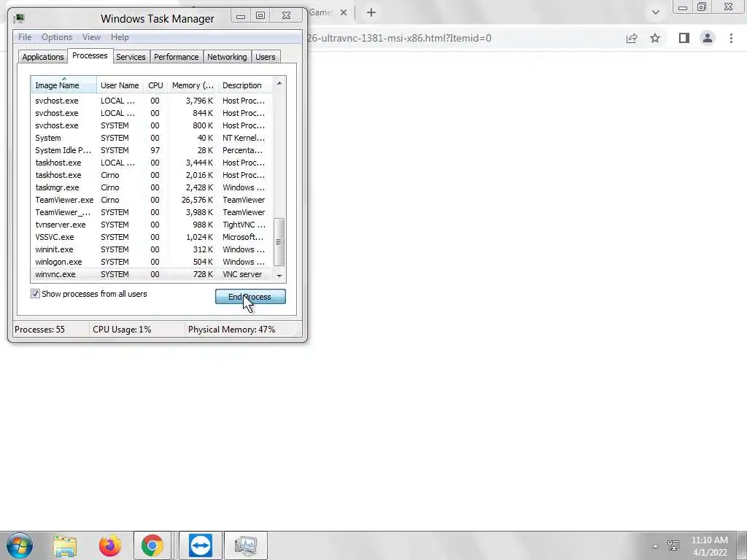Image resolution: width=747 pixels, height=560 pixels.
Task: Open new Chrome tab with plus
Action: pos(371,12)
